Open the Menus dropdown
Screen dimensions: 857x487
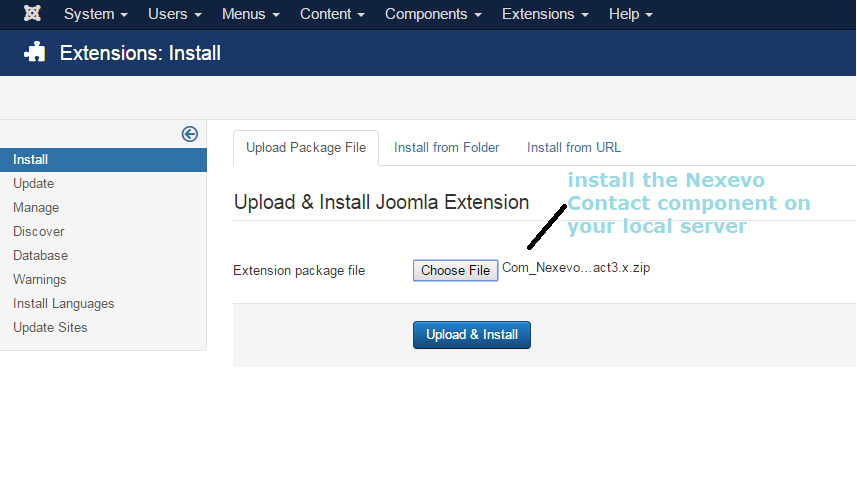[250, 14]
